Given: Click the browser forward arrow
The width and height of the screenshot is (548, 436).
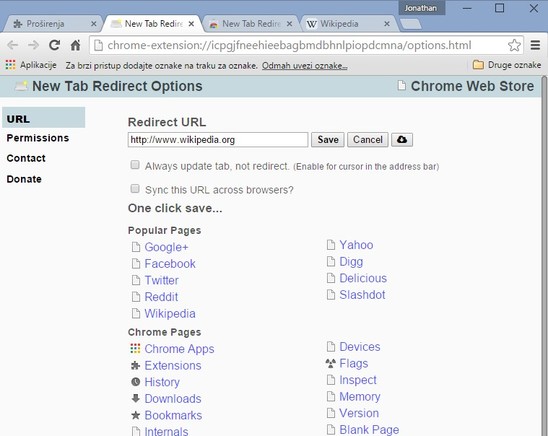Looking at the screenshot, I should coord(34,45).
